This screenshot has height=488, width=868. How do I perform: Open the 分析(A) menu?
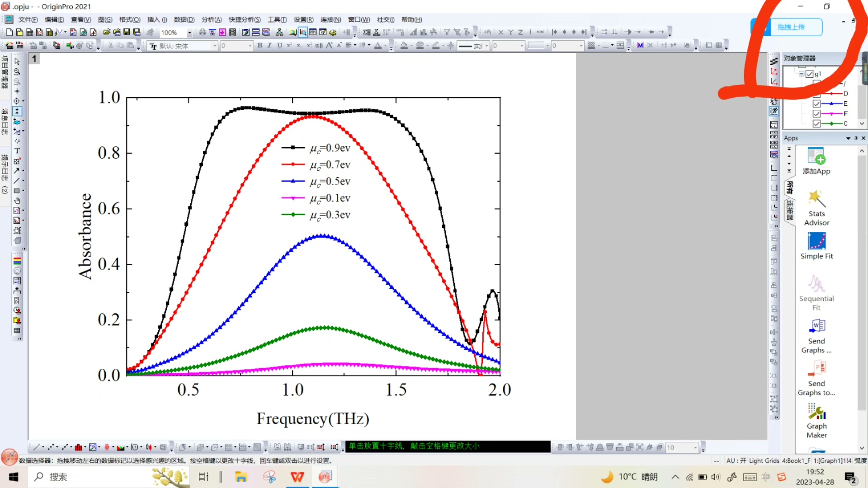click(211, 19)
